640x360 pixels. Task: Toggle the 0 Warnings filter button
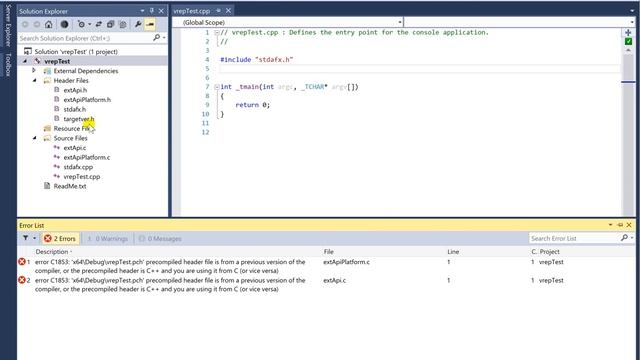(107, 238)
